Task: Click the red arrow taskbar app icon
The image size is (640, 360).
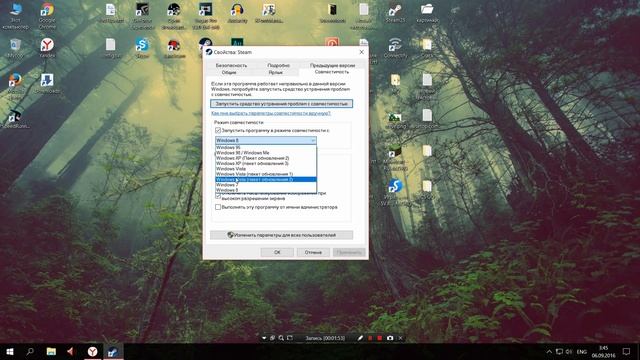Action: (71, 351)
